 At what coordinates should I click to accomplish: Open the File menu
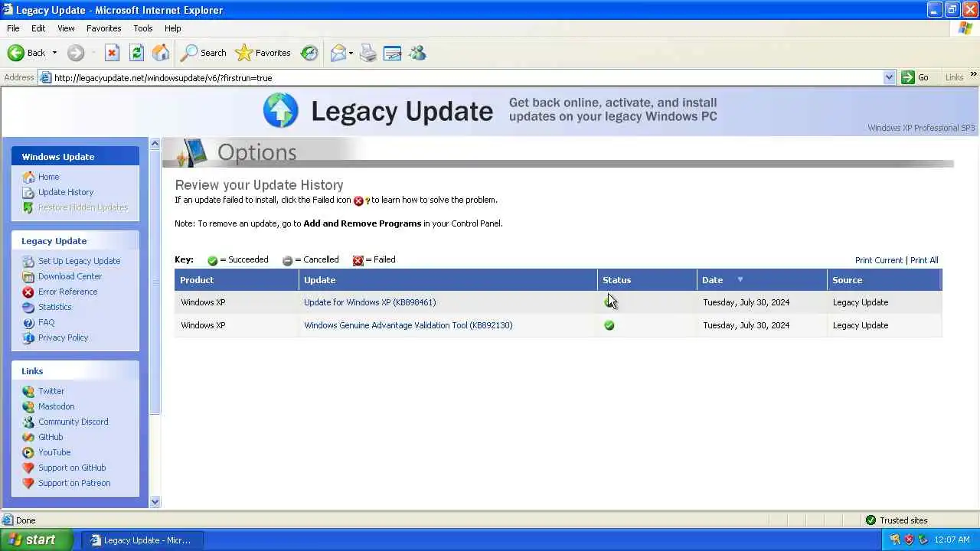click(13, 28)
